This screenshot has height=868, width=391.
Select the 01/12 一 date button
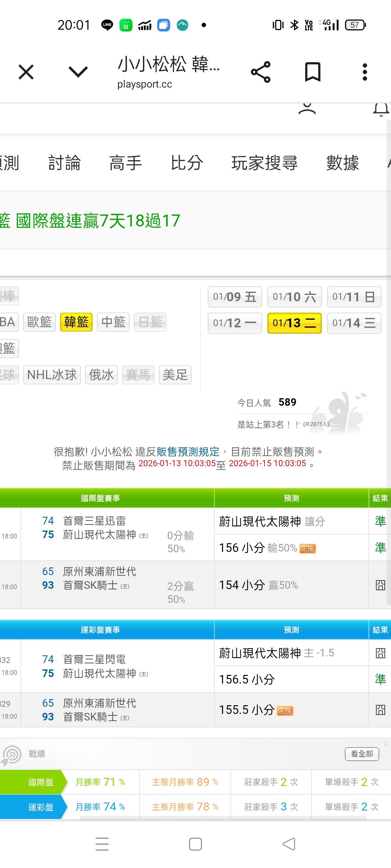[x=235, y=323]
